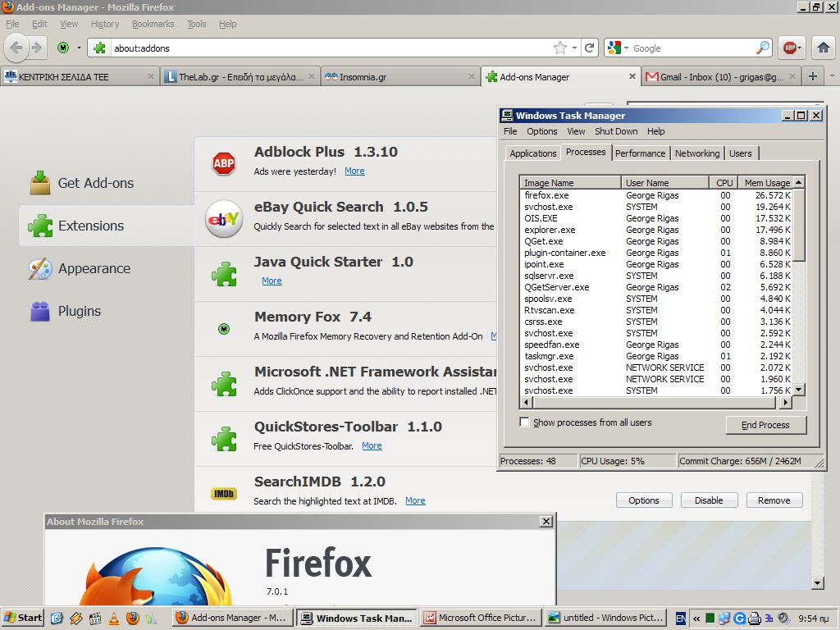Open the Adblock Plus More link
This screenshot has width=840, height=630.
point(354,171)
